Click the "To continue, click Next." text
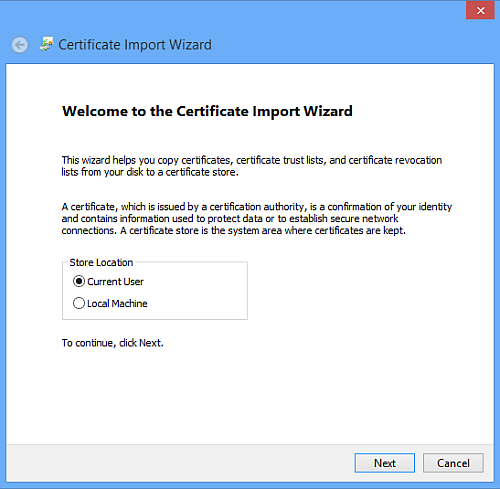 click(113, 343)
